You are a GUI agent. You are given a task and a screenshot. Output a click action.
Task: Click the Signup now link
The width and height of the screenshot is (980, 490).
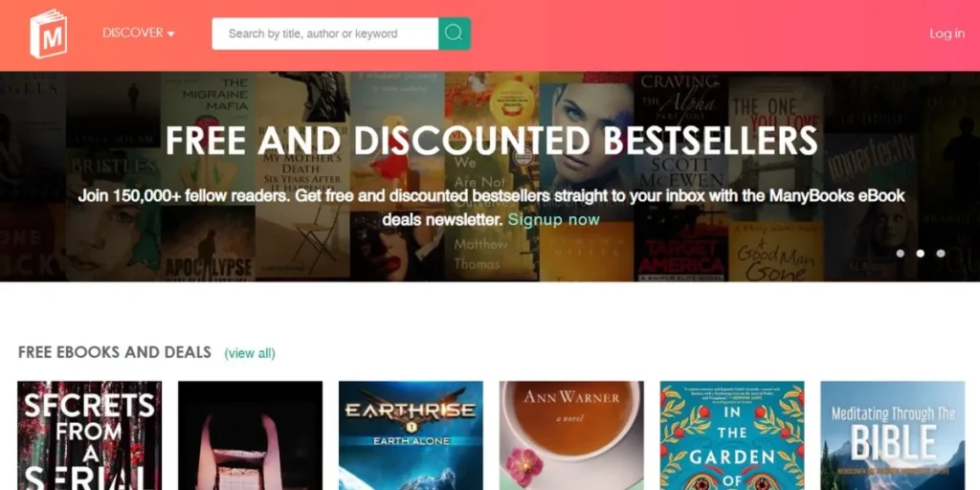point(554,219)
